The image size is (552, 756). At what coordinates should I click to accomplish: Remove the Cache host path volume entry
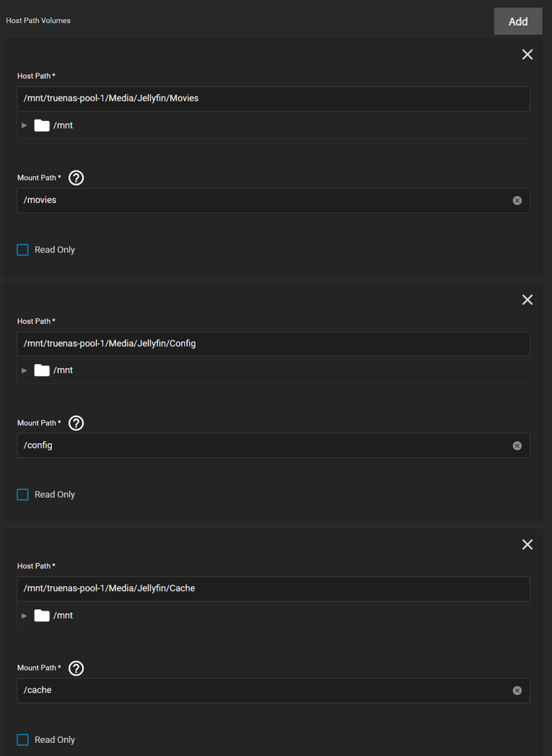point(527,545)
